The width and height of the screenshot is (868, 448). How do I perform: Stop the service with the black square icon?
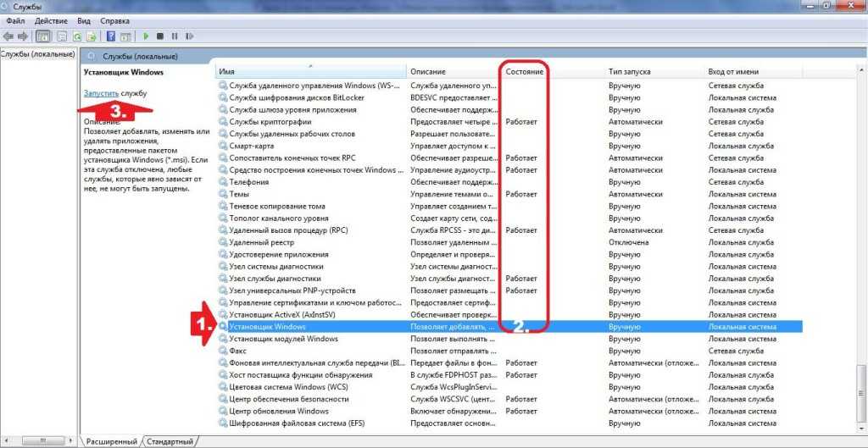(x=160, y=36)
